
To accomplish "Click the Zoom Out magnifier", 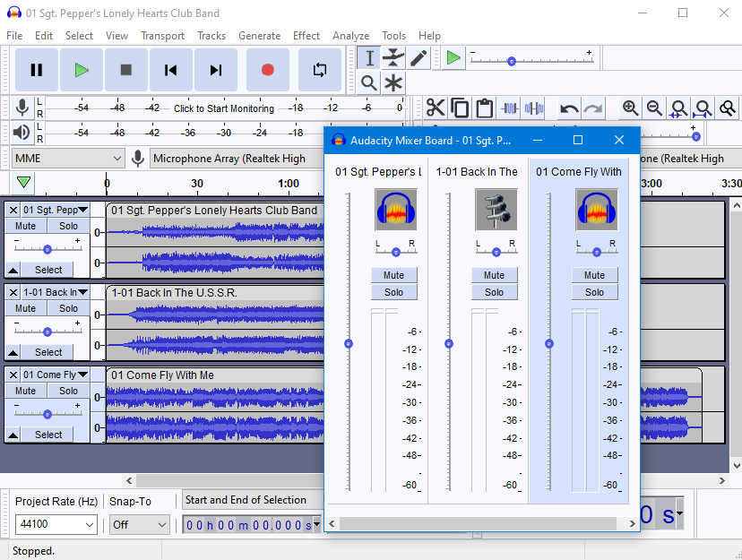I will [x=654, y=108].
